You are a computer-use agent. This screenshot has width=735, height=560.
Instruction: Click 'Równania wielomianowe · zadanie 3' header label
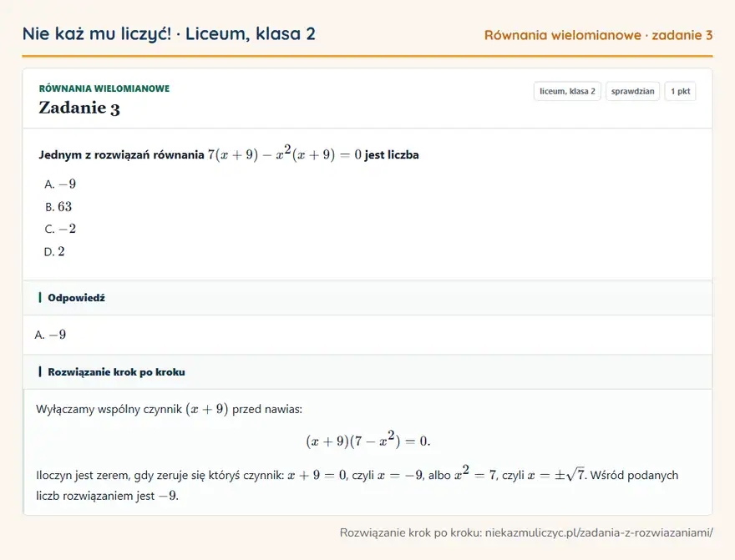pyautogui.click(x=598, y=35)
